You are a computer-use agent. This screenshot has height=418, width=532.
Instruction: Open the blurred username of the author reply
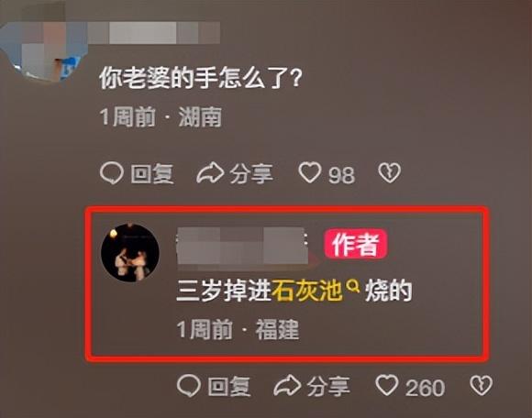[x=242, y=246]
